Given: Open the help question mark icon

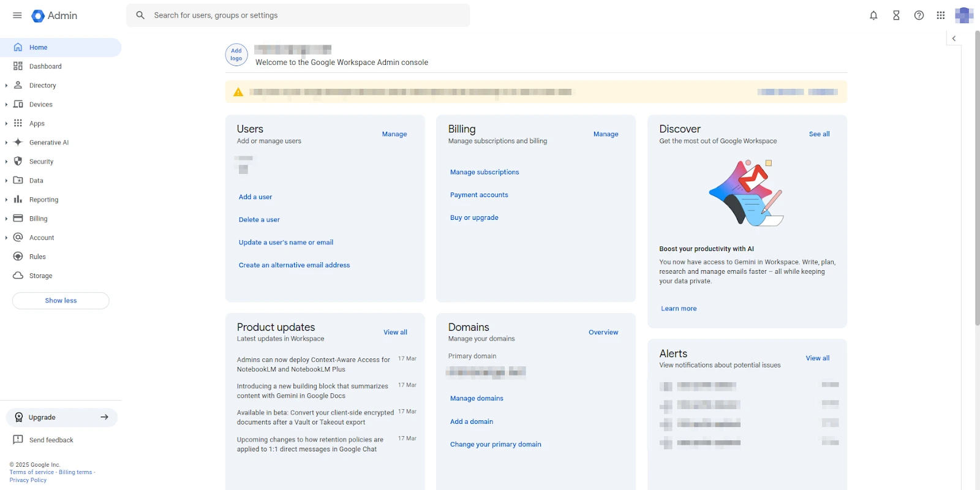Looking at the screenshot, I should pyautogui.click(x=919, y=15).
